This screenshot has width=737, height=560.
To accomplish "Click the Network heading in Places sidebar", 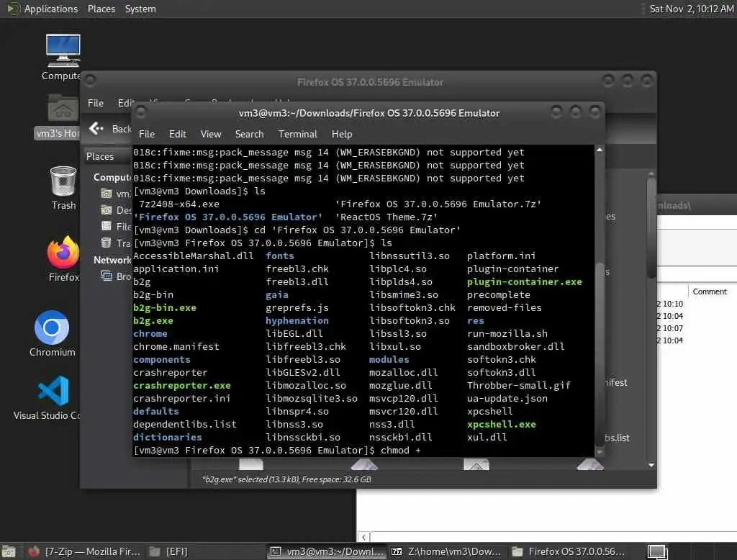I will [112, 260].
